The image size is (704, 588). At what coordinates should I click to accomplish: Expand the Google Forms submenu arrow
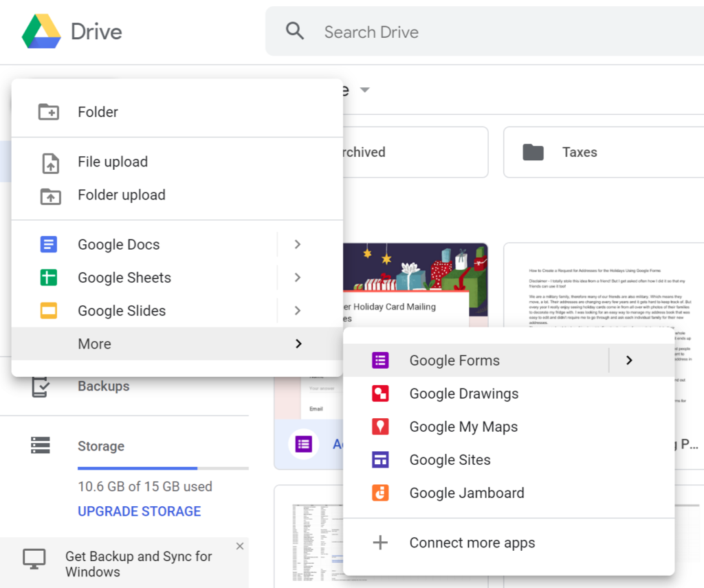click(x=629, y=360)
